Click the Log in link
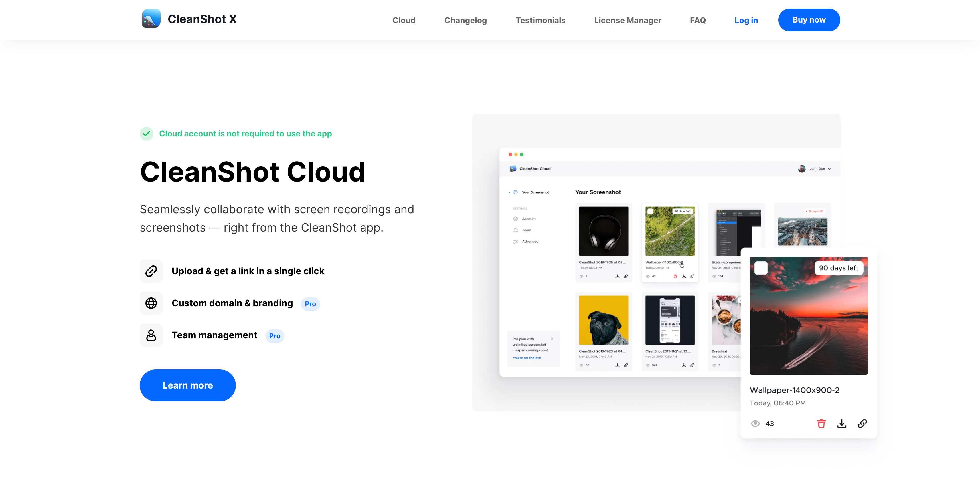The image size is (980, 489). point(746,20)
